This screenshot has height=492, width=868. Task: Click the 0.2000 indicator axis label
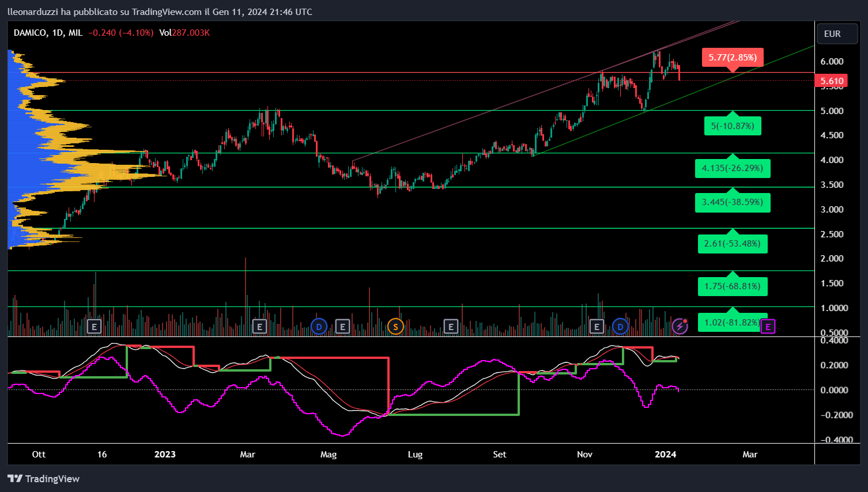[834, 365]
